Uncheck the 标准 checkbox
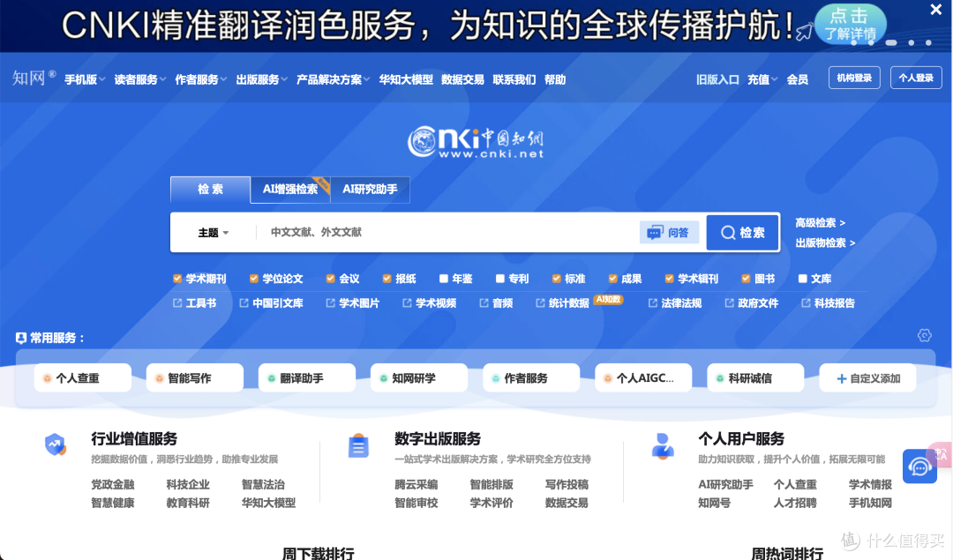Screen dimensions: 953x560 pyautogui.click(x=556, y=278)
